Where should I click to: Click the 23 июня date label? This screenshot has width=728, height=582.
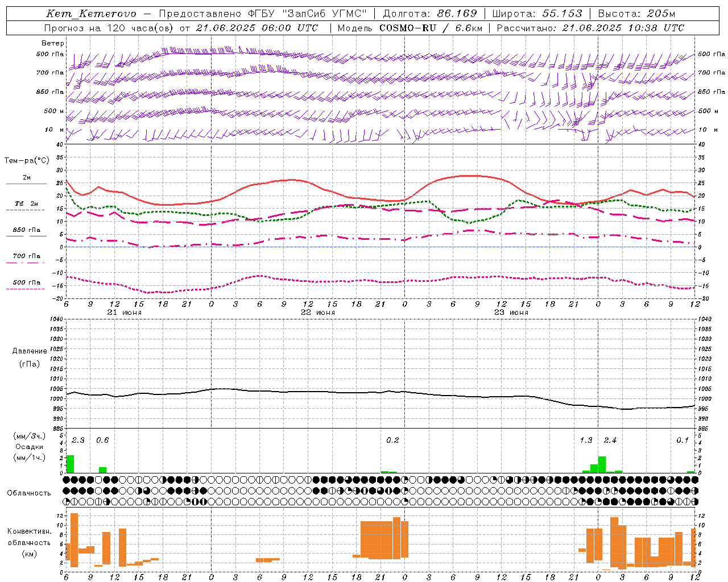(x=511, y=313)
